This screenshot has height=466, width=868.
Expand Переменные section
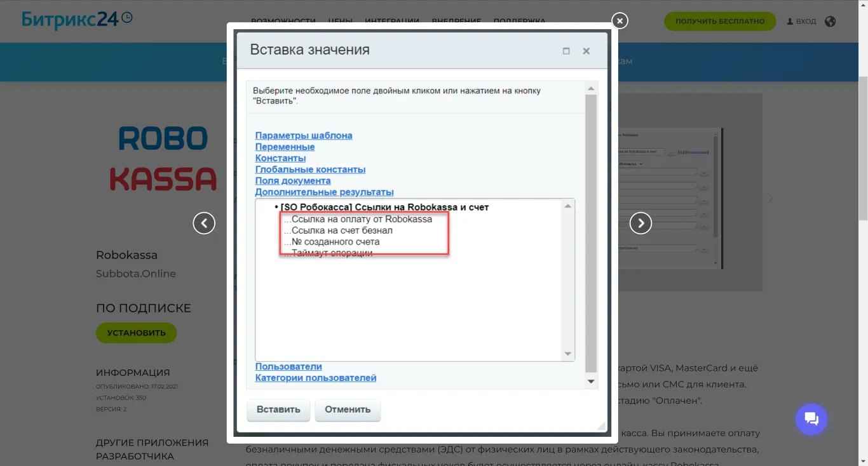click(x=285, y=147)
